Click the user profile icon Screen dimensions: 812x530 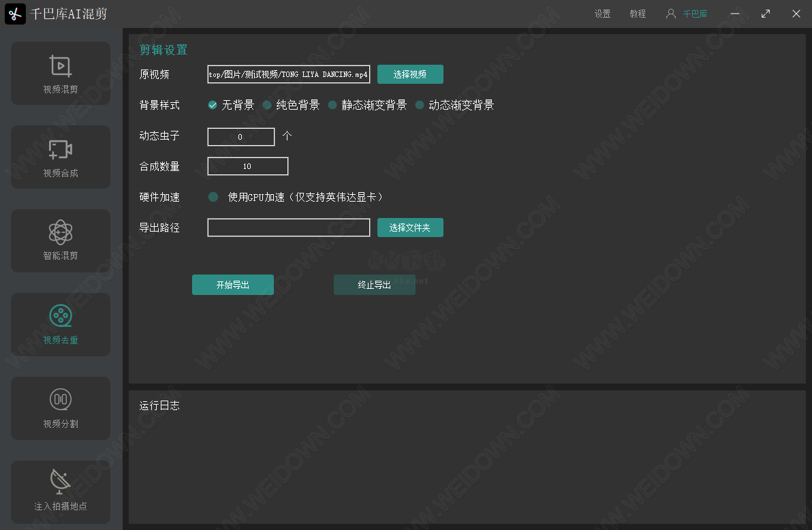tap(670, 13)
